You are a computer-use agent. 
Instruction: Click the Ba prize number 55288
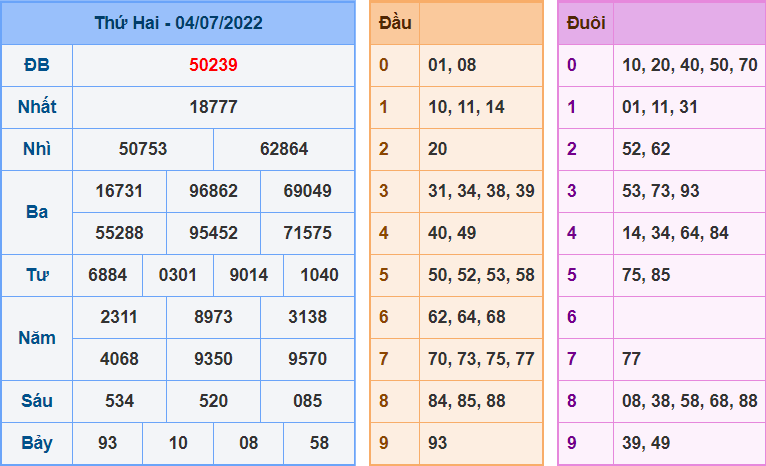click(x=119, y=233)
